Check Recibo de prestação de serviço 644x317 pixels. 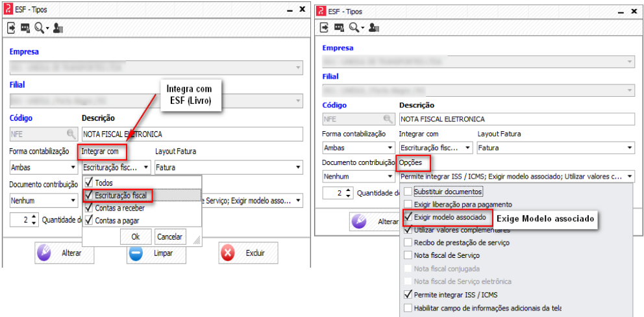[x=408, y=242]
